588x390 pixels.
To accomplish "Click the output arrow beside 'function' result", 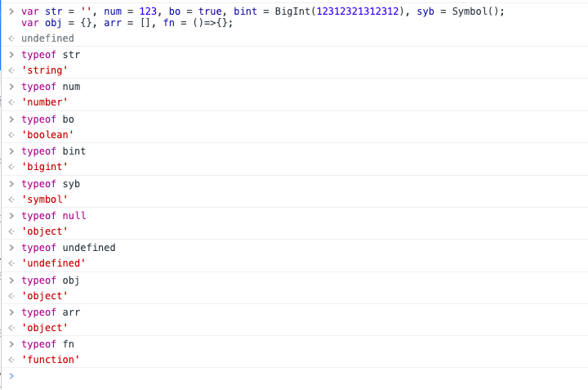I will 11,360.
